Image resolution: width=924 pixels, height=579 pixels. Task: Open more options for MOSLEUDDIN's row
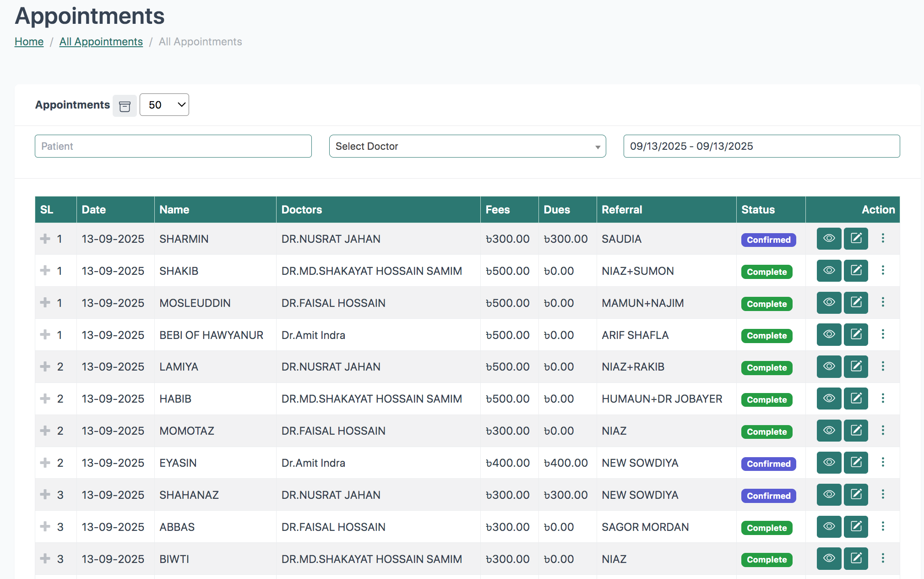click(x=883, y=302)
